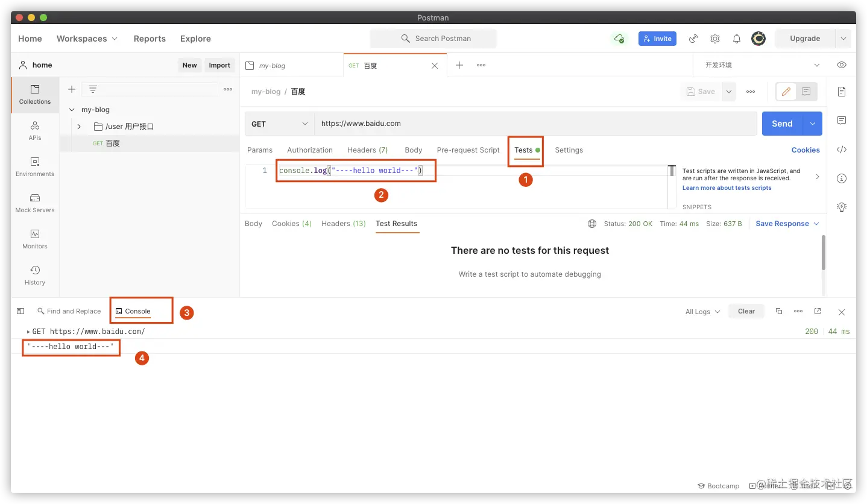Select the GET 百度 request in the tree
867x504 pixels.
(x=150, y=143)
